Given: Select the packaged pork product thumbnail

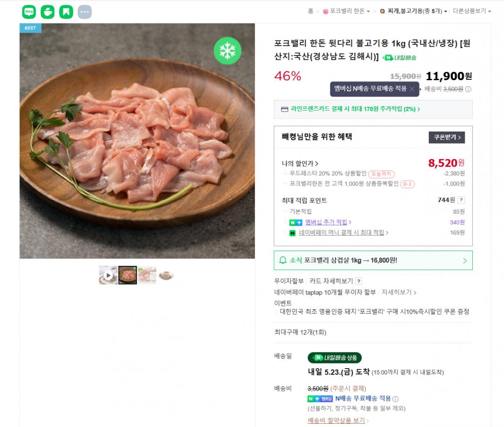Looking at the screenshot, I should [147, 275].
